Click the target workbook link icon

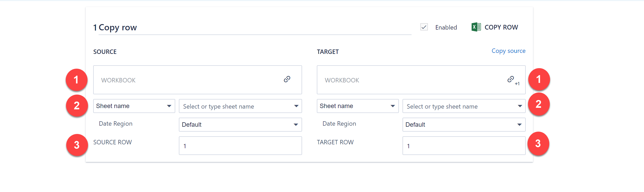(x=510, y=79)
